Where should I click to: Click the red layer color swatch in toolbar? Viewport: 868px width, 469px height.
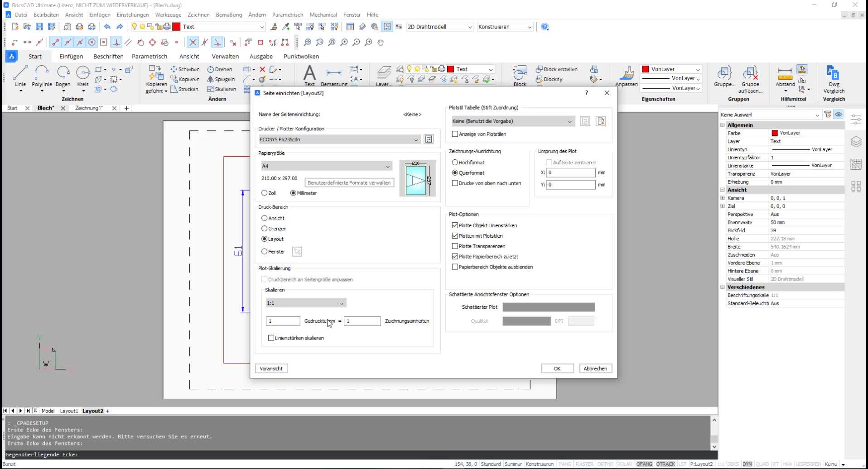click(177, 27)
